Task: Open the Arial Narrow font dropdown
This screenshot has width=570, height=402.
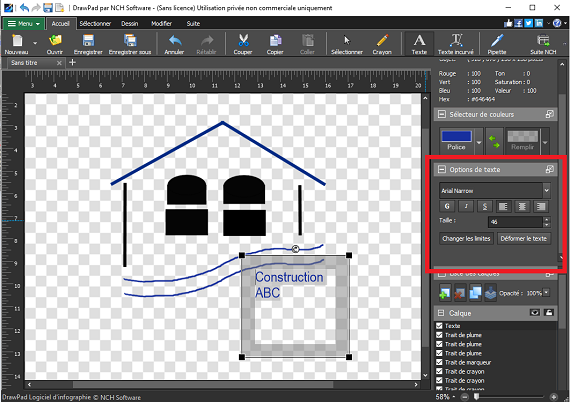Action: tap(546, 190)
